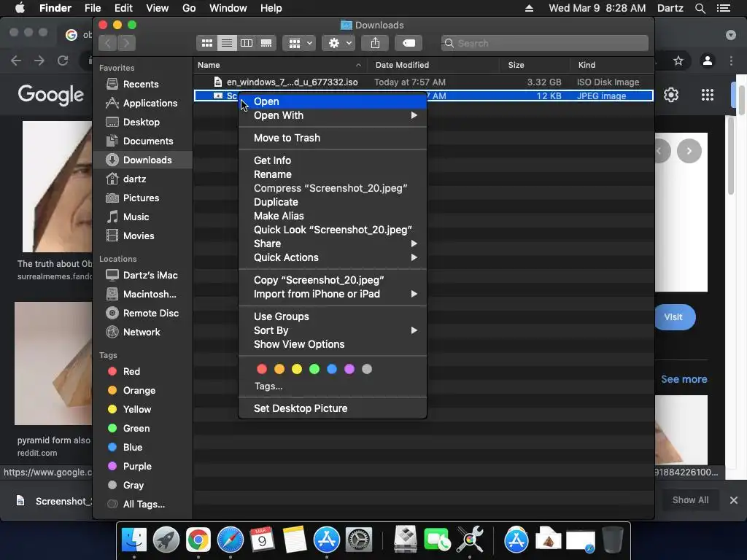Expand the Sort By submenu
This screenshot has width=747, height=560.
333,330
